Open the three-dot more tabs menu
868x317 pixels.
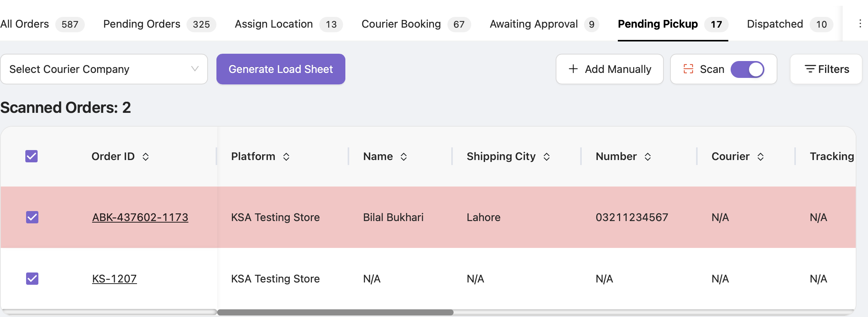(860, 24)
